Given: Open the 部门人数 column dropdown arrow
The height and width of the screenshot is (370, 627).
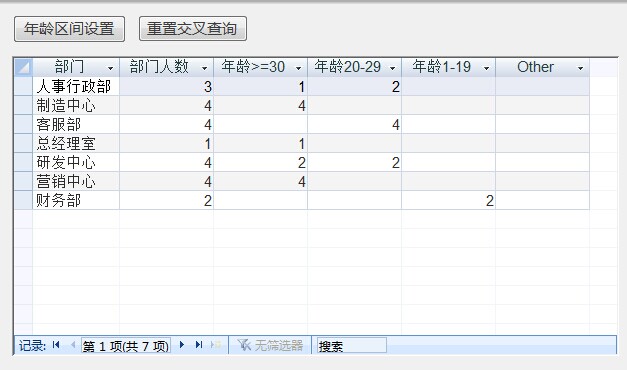Looking at the screenshot, I should pyautogui.click(x=204, y=68).
